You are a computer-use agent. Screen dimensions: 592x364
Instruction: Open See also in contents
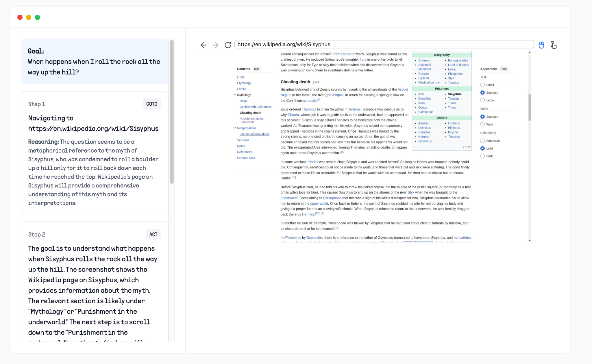[x=243, y=140]
